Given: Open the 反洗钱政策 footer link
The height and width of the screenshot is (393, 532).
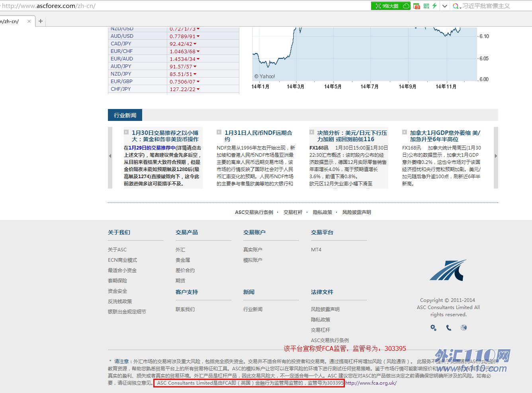Looking at the screenshot, I should tap(120, 302).
